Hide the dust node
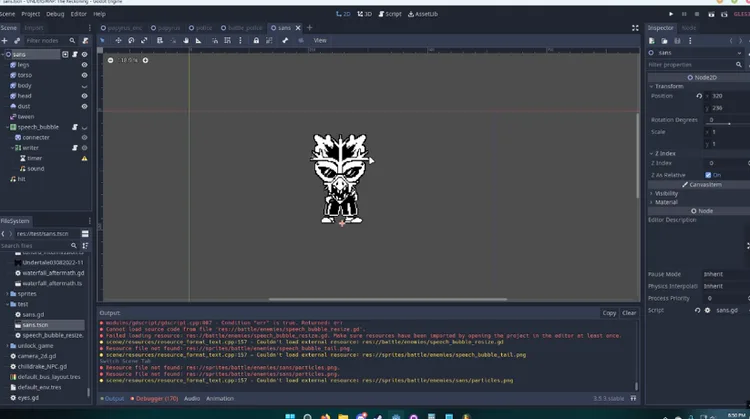Viewport: 750px width, 419px height. point(85,107)
